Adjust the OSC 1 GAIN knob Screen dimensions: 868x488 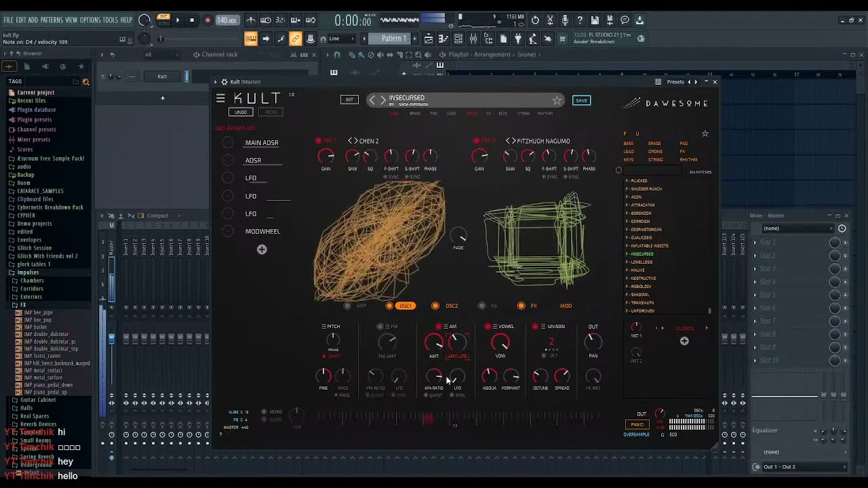coord(326,157)
